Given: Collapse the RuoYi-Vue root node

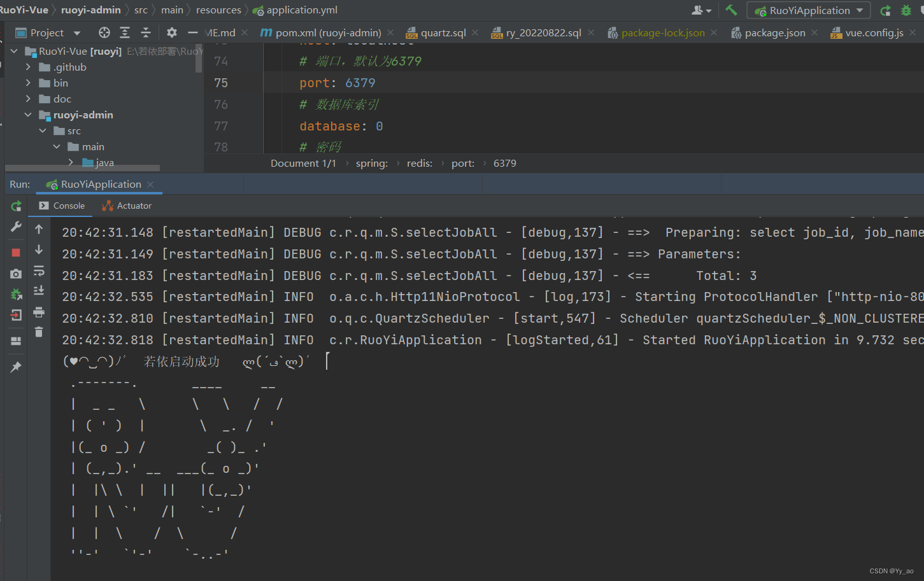Looking at the screenshot, I should 14,51.
